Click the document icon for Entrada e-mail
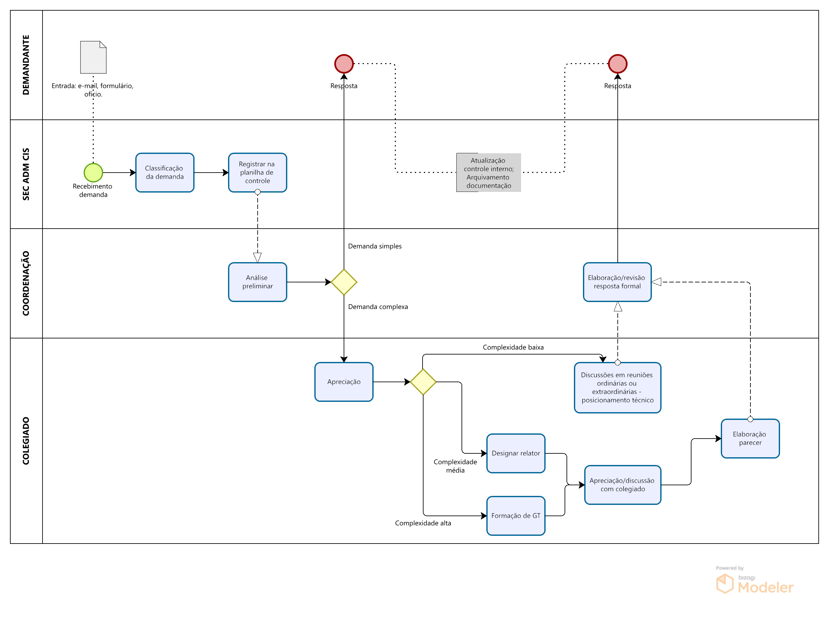This screenshot has width=829, height=644. (x=93, y=57)
